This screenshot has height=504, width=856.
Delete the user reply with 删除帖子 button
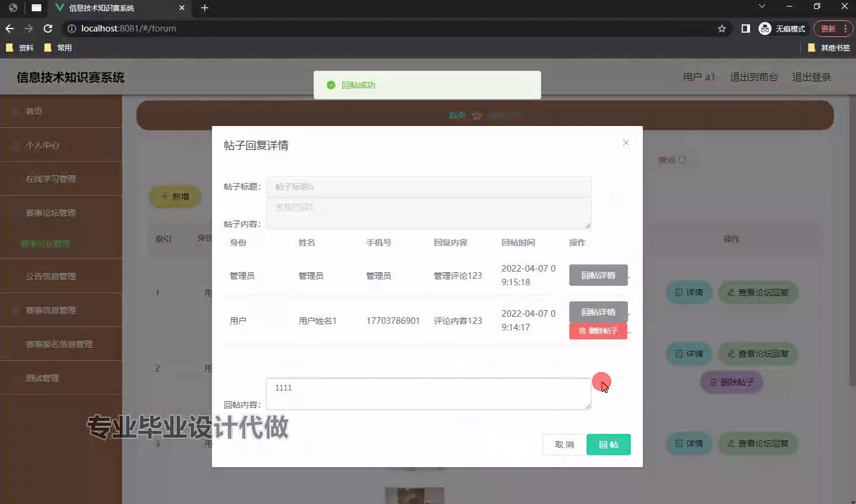point(598,331)
